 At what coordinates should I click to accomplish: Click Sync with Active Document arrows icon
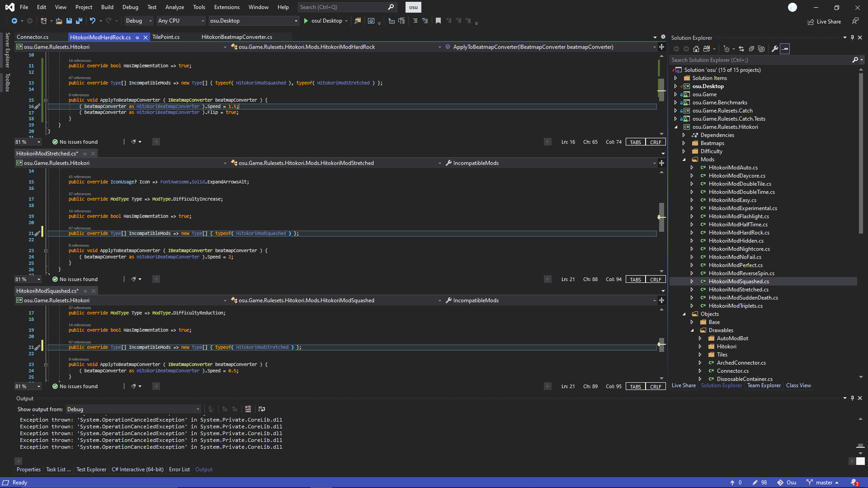pyautogui.click(x=741, y=49)
